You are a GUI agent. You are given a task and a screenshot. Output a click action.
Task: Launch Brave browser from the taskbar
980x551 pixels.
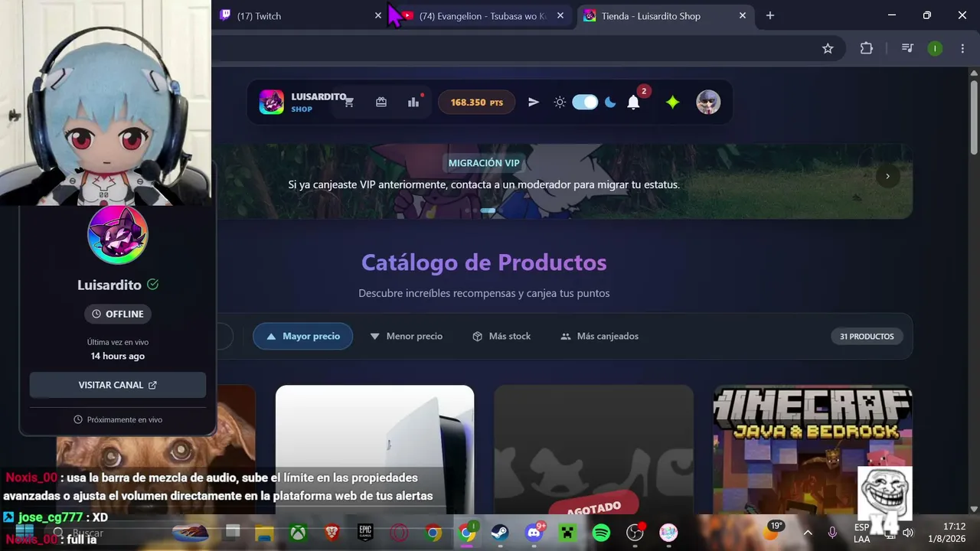(x=332, y=533)
